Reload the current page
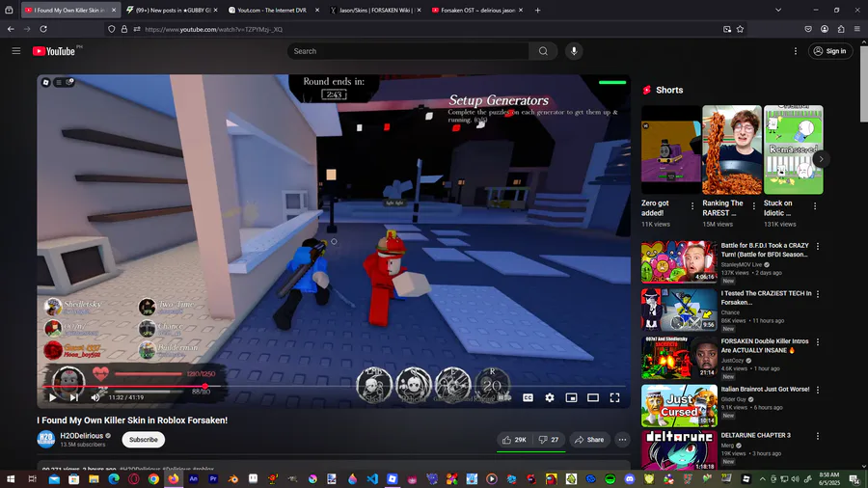Screen dimensions: 868x488 coord(43,29)
